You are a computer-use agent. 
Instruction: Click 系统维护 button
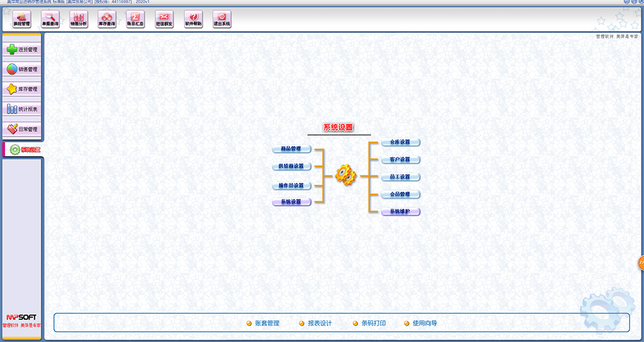coord(400,212)
